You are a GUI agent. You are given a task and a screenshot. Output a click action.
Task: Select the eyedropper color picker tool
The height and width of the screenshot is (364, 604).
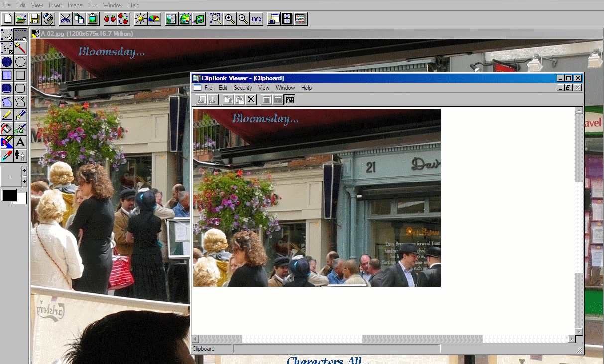click(7, 156)
